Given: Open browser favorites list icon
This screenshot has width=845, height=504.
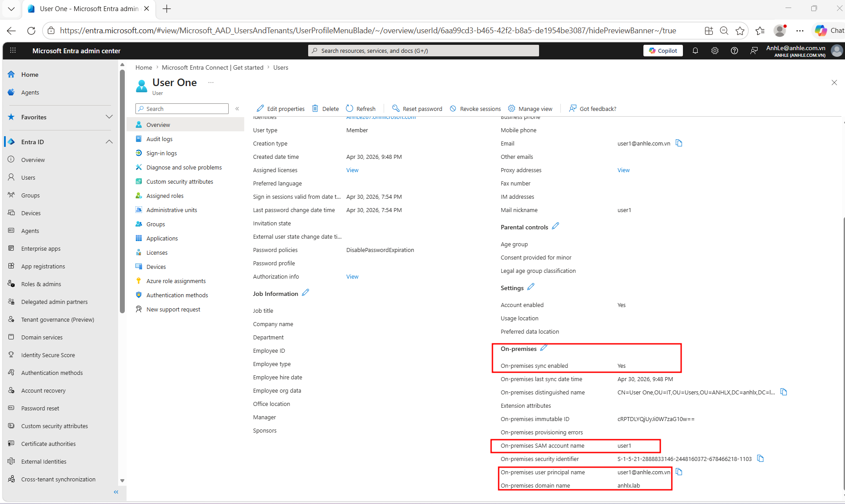Looking at the screenshot, I should (760, 31).
